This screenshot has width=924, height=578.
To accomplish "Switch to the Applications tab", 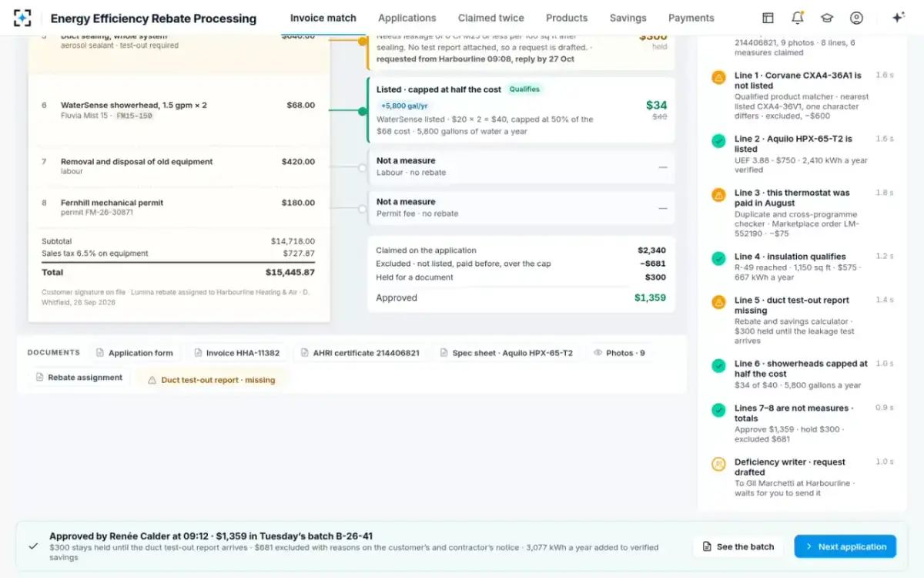I will click(x=407, y=18).
